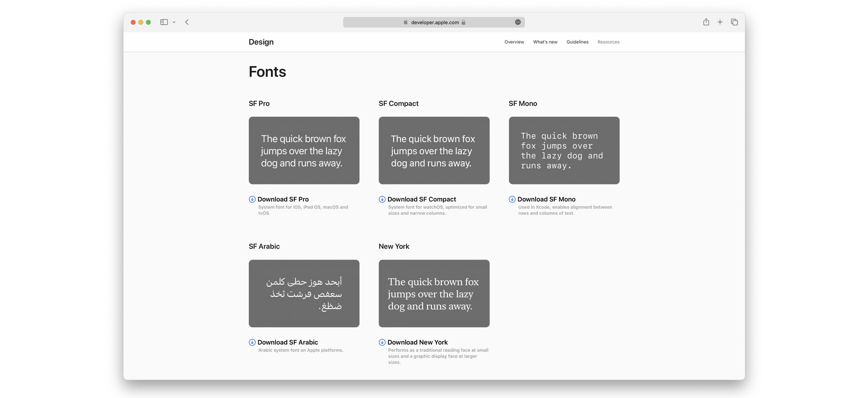Click the lock icon beside developer.apple.com
The height and width of the screenshot is (398, 868).
(x=464, y=22)
